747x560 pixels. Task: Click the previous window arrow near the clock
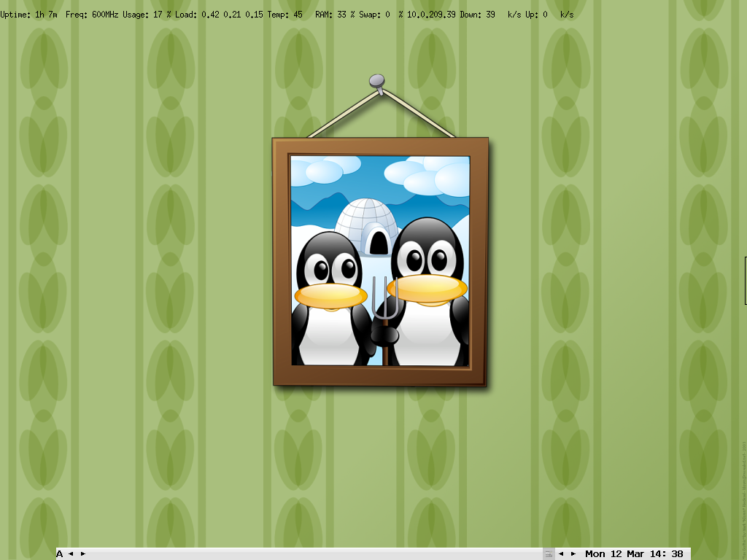point(561,554)
